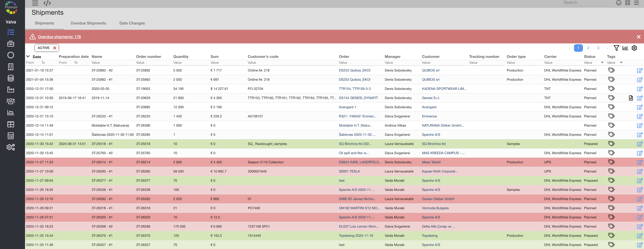Open the database icon in sidebar
This screenshot has width=644, height=249.
click(x=11, y=78)
